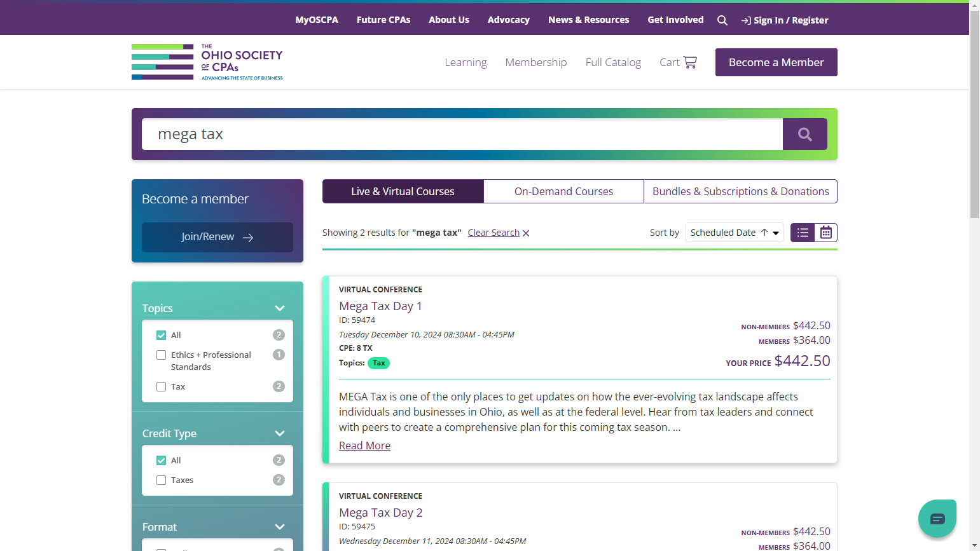The height and width of the screenshot is (551, 980).
Task: Check the Tax topic checkbox
Action: (x=162, y=386)
